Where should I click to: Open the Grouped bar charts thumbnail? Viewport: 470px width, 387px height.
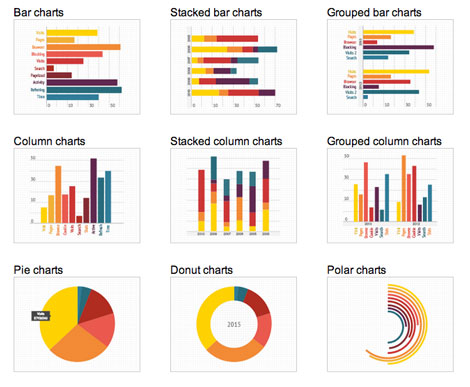tap(390, 67)
